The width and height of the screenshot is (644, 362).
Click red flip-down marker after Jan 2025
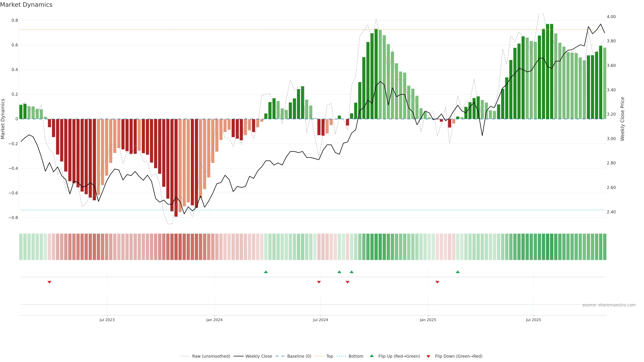pyautogui.click(x=437, y=282)
